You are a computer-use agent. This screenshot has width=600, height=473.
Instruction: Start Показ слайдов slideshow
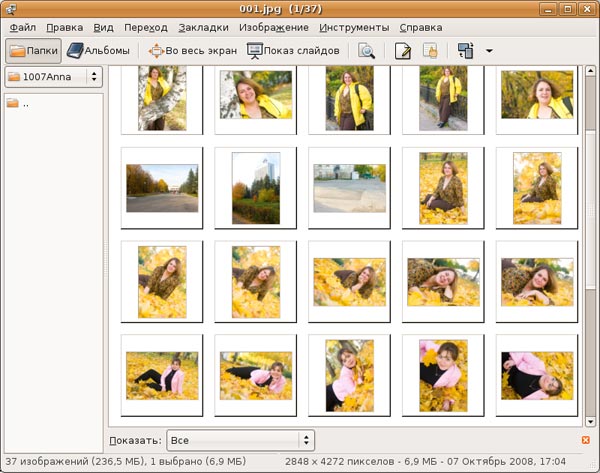tap(293, 51)
